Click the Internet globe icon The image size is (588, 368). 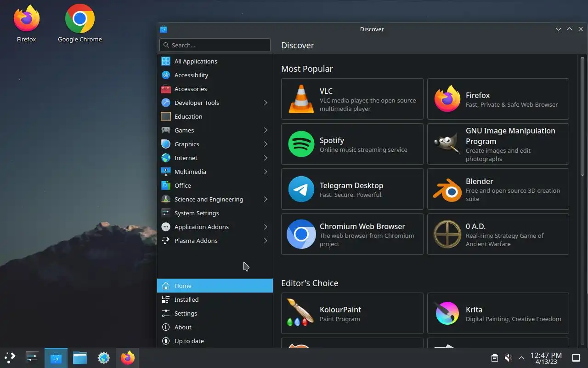(166, 158)
